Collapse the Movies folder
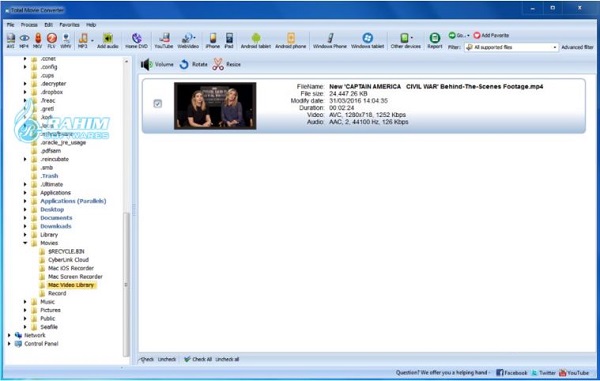600x381 pixels. point(25,243)
